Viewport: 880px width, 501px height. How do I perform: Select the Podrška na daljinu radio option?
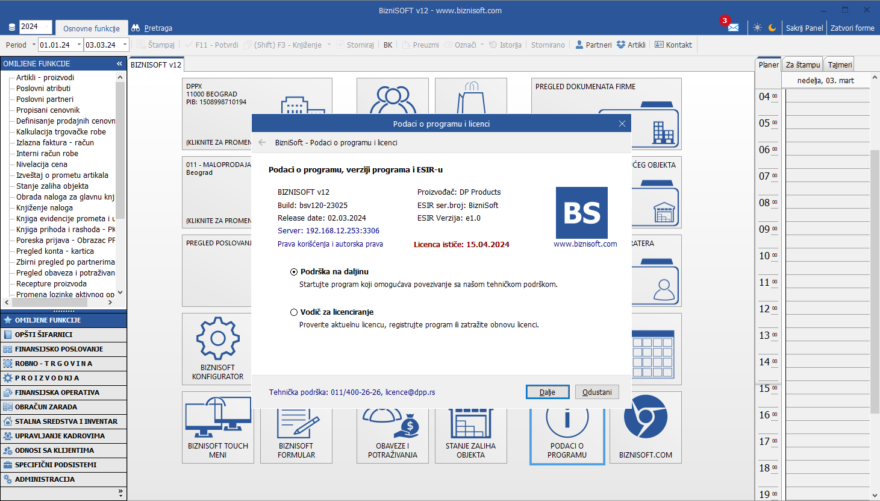(293, 272)
